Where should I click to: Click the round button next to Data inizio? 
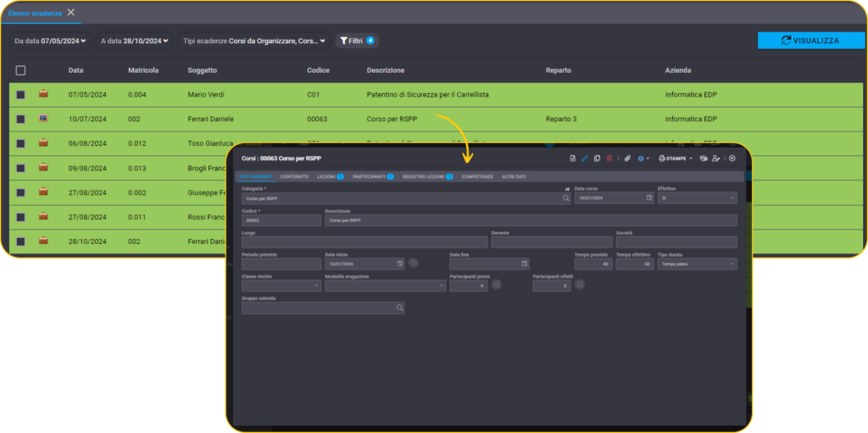click(413, 264)
